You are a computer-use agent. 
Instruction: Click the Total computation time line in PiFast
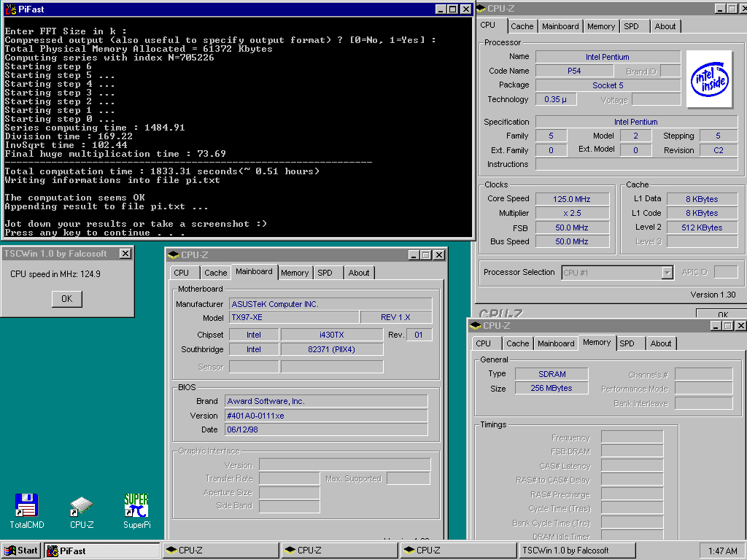point(162,171)
